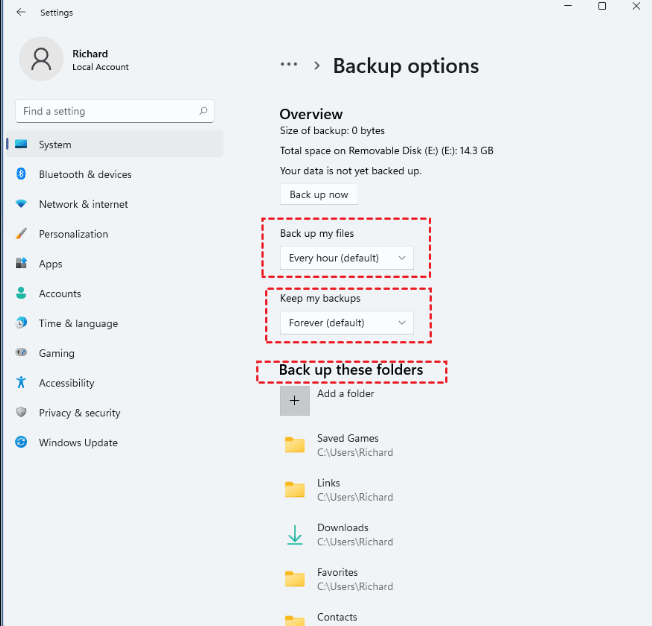This screenshot has height=626, width=652.
Task: Click the Apps icon in sidebar
Action: tap(21, 263)
